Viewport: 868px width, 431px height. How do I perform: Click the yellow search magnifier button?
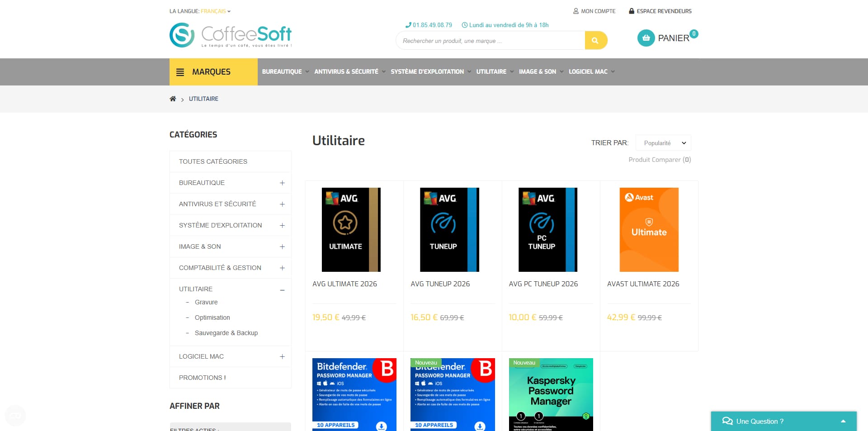click(595, 40)
